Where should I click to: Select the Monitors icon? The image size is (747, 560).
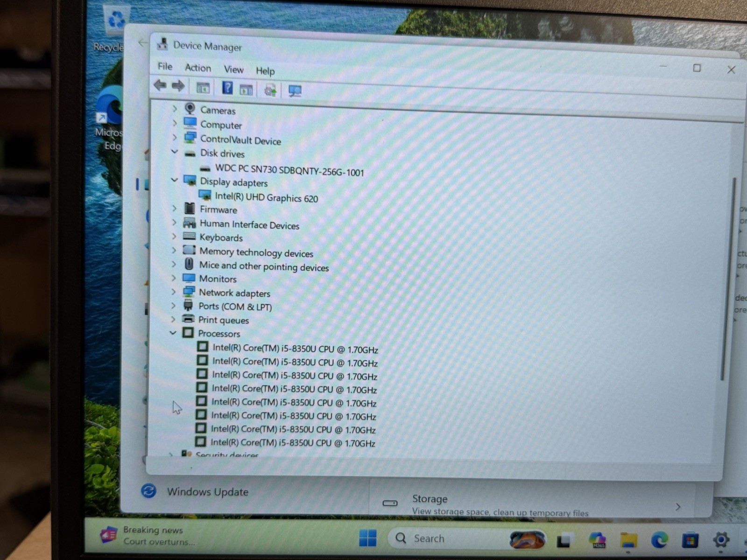tap(189, 278)
